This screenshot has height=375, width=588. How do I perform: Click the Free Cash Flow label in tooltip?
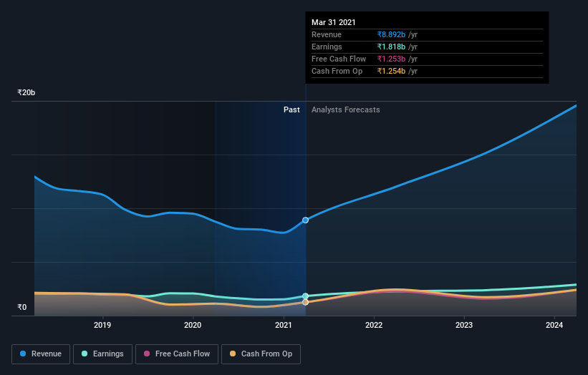coord(339,59)
